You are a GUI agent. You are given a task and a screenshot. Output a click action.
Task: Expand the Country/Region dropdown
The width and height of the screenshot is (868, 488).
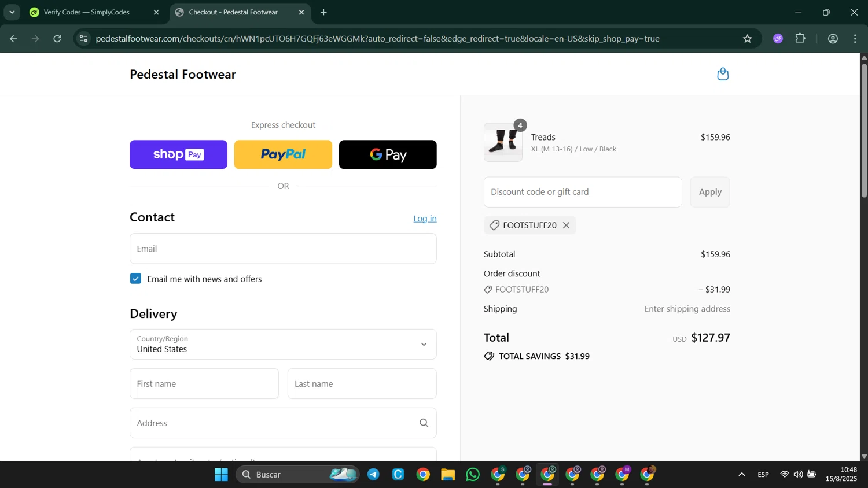pos(283,345)
